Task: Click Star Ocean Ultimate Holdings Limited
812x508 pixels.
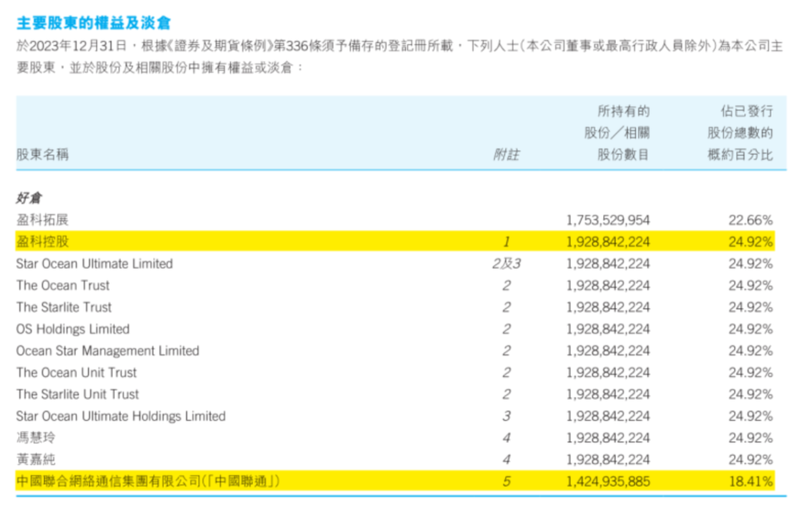Action: (121, 416)
